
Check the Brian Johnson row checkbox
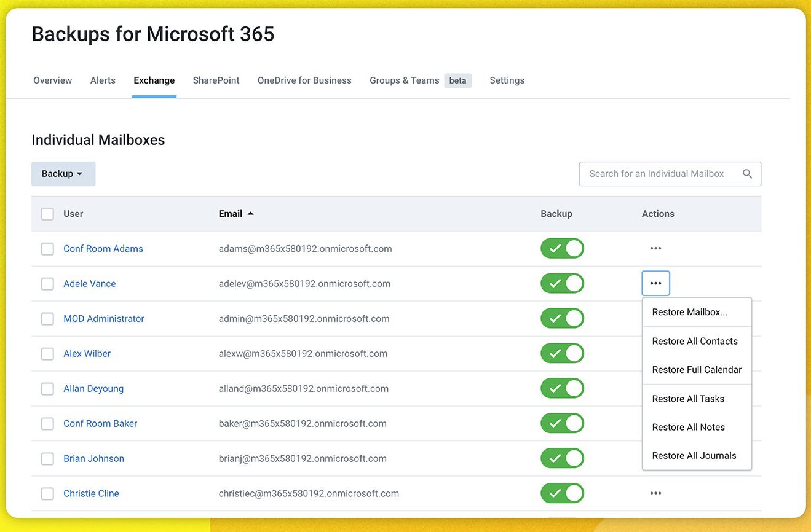47,459
